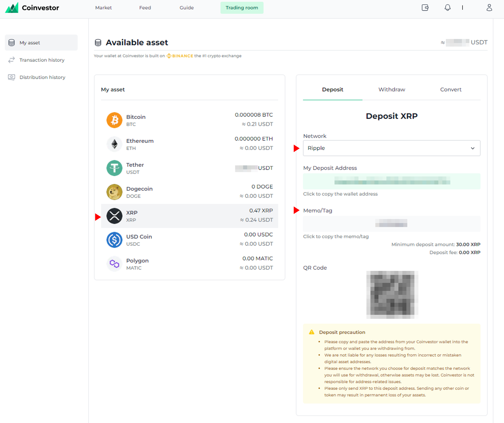
Task: Click the 0.00 MATIC balance
Action: (x=257, y=258)
